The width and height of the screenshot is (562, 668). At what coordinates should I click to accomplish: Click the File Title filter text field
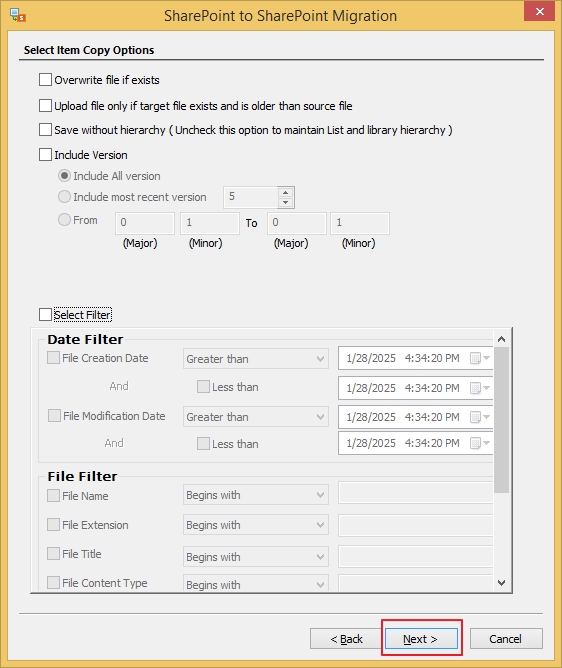coord(416,557)
